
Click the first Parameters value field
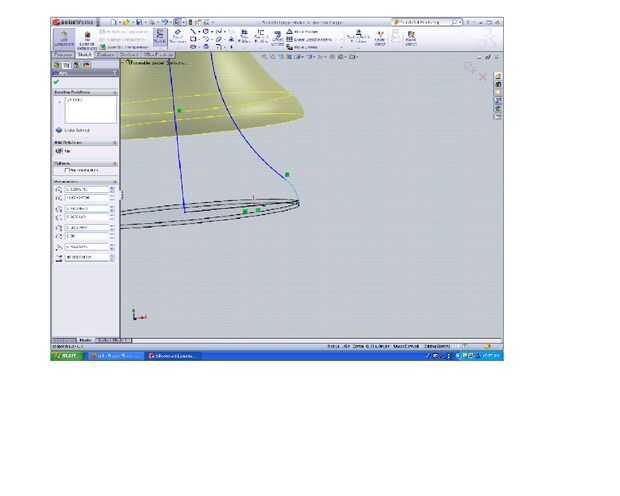click(86, 189)
